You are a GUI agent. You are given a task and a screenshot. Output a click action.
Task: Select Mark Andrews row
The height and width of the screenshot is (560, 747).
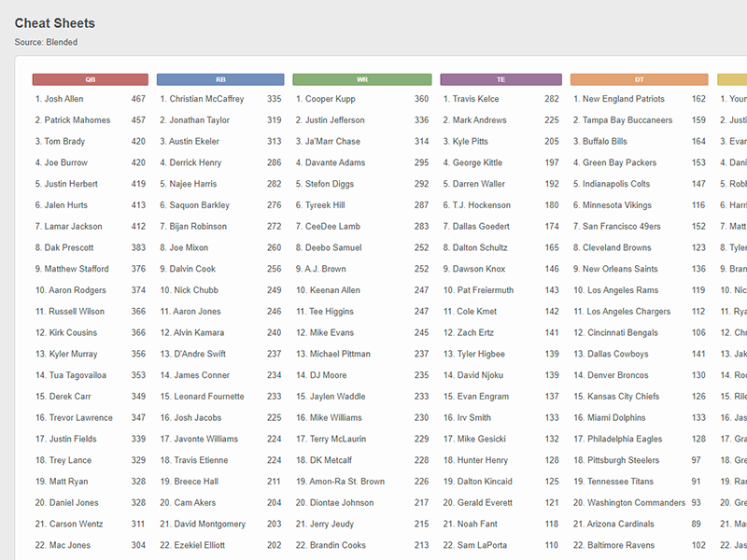click(500, 120)
